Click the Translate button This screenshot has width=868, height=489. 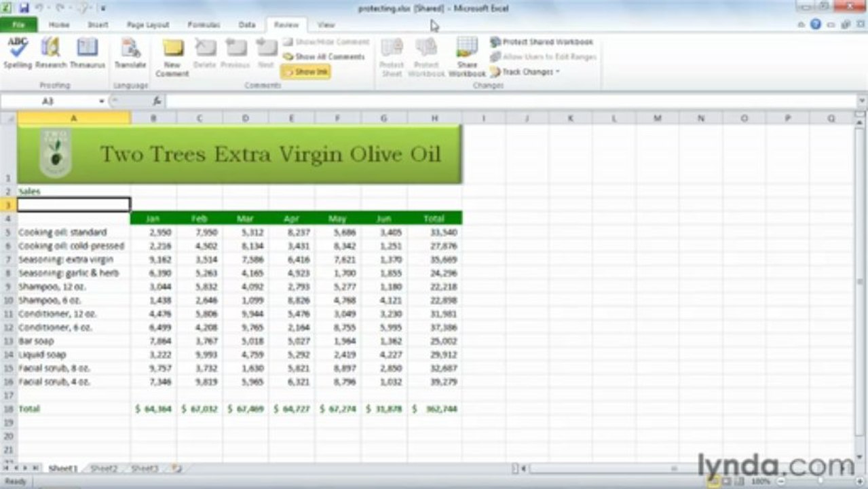point(130,53)
